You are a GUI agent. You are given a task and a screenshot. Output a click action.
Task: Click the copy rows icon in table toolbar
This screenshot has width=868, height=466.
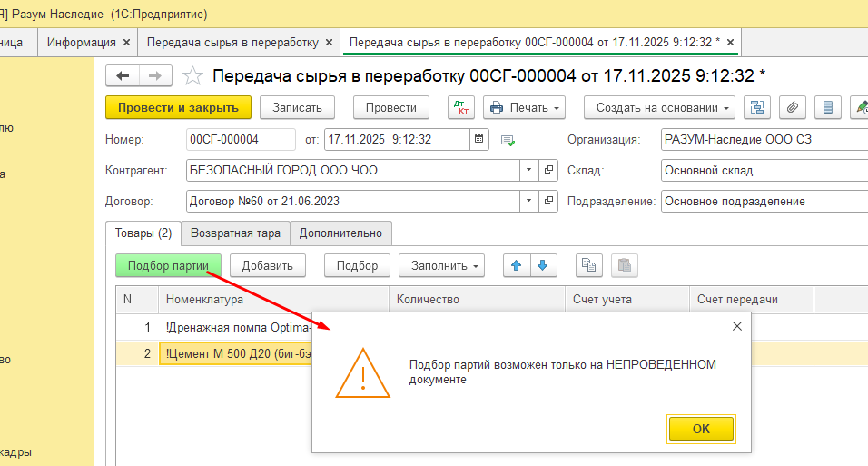pyautogui.click(x=589, y=265)
